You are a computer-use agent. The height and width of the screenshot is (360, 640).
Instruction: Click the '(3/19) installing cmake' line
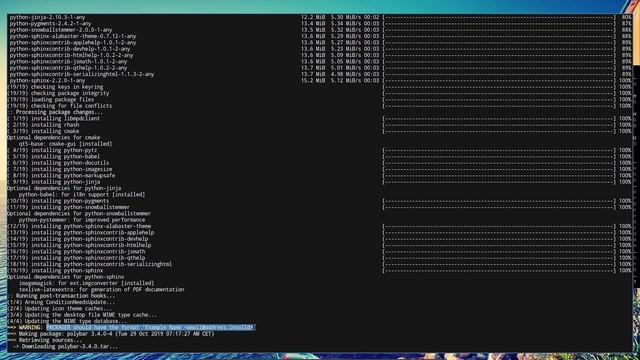click(x=43, y=131)
